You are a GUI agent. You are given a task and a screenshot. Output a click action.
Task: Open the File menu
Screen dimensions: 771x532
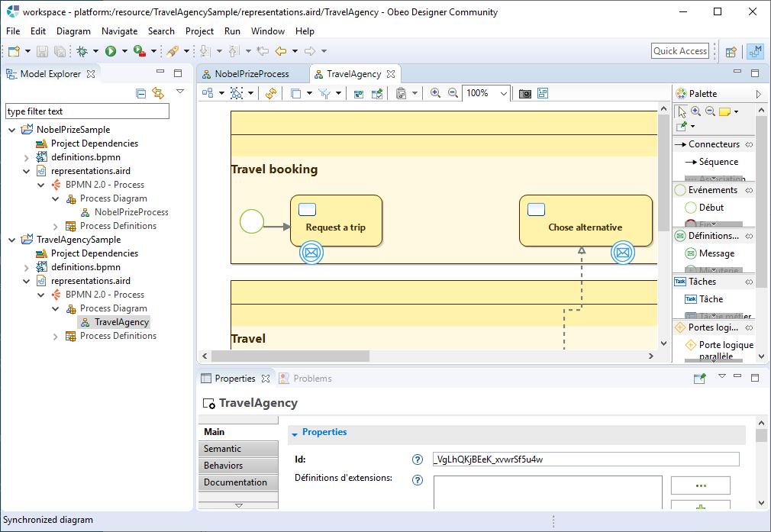(13, 31)
